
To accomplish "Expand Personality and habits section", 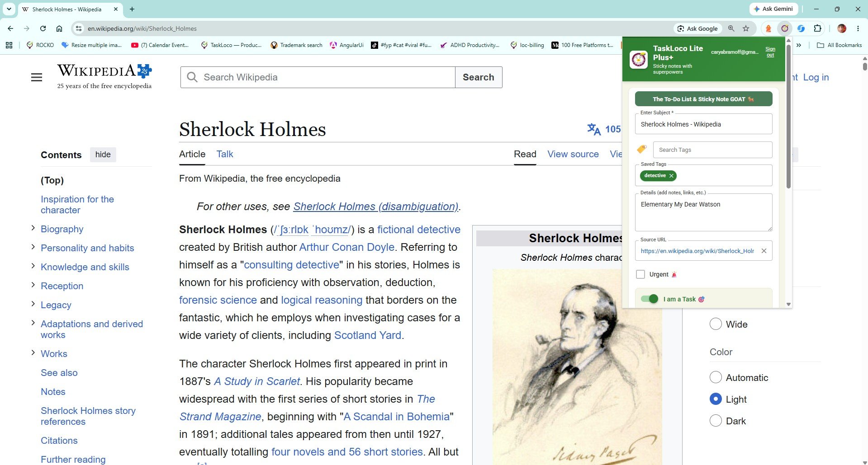I will [33, 247].
